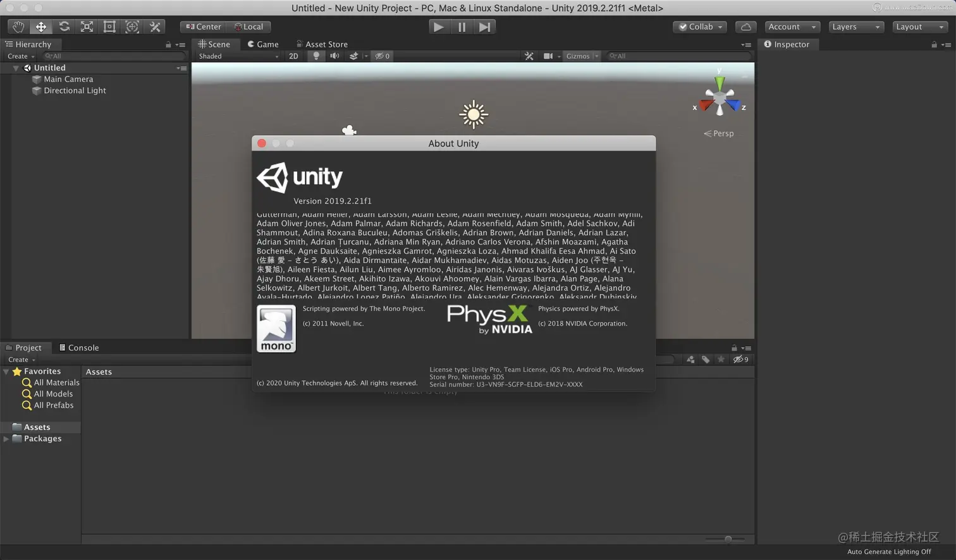
Task: Open the Project Create dropdown
Action: pyautogui.click(x=21, y=360)
